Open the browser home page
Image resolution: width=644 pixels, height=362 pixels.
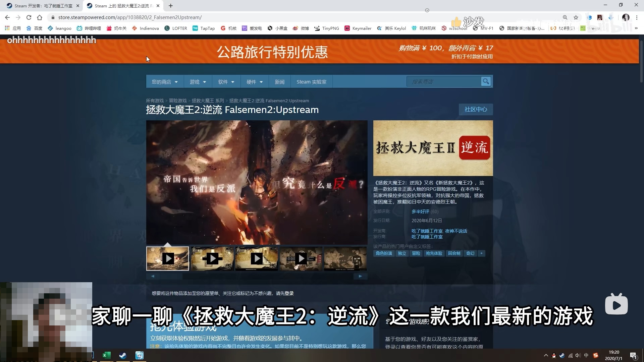pyautogui.click(x=40, y=17)
